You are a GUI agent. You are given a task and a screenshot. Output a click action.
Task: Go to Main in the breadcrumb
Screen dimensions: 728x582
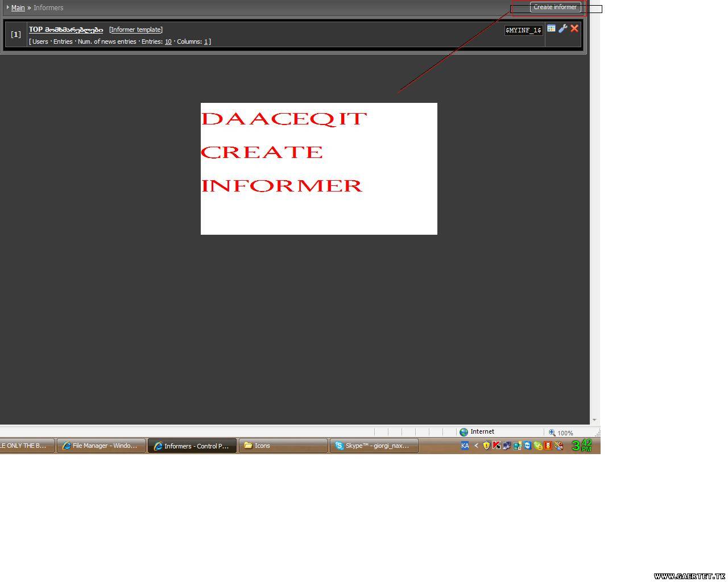(18, 8)
